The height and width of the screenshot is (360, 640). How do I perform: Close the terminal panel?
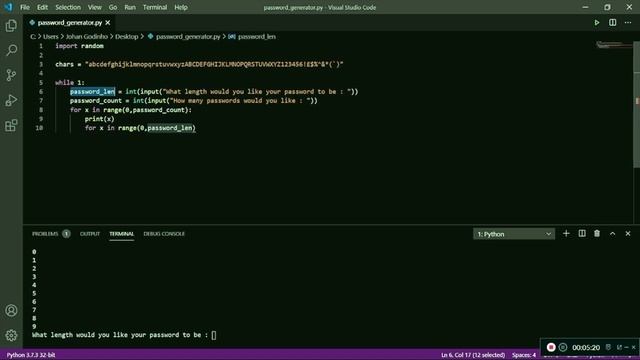coord(628,233)
